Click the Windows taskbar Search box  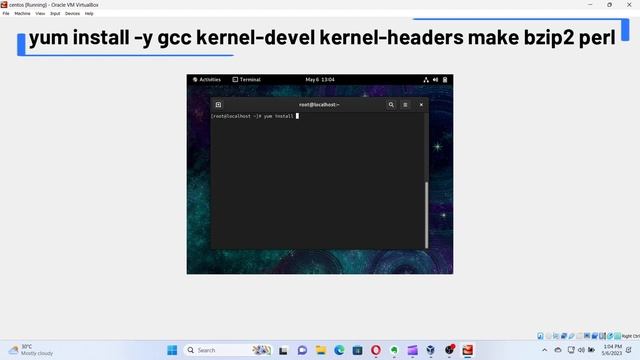click(227, 350)
